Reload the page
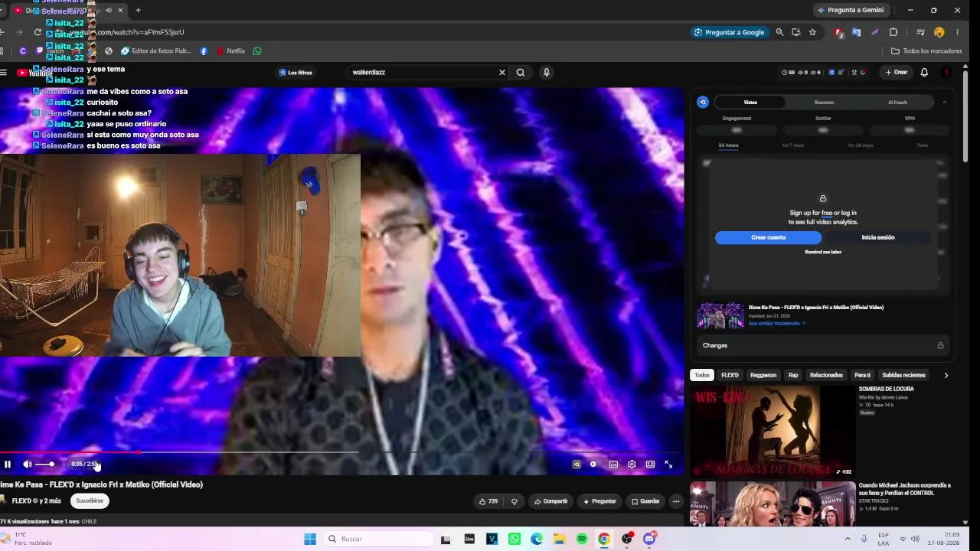 [x=38, y=32]
